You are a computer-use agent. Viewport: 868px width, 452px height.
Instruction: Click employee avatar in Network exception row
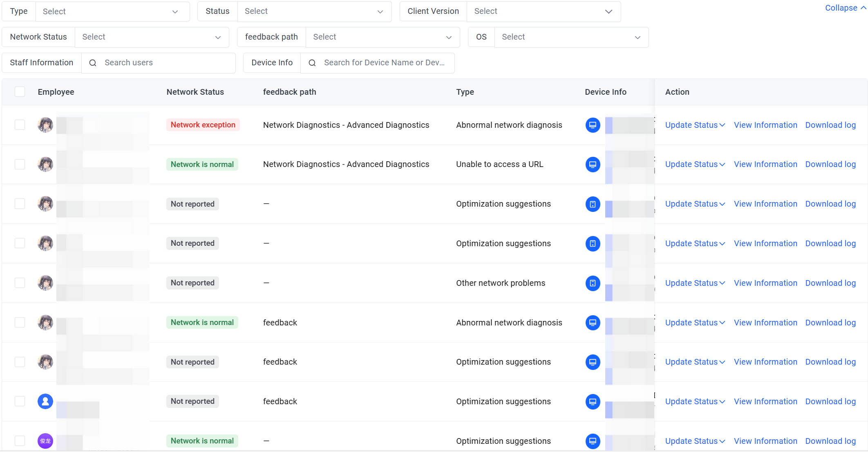tap(45, 125)
